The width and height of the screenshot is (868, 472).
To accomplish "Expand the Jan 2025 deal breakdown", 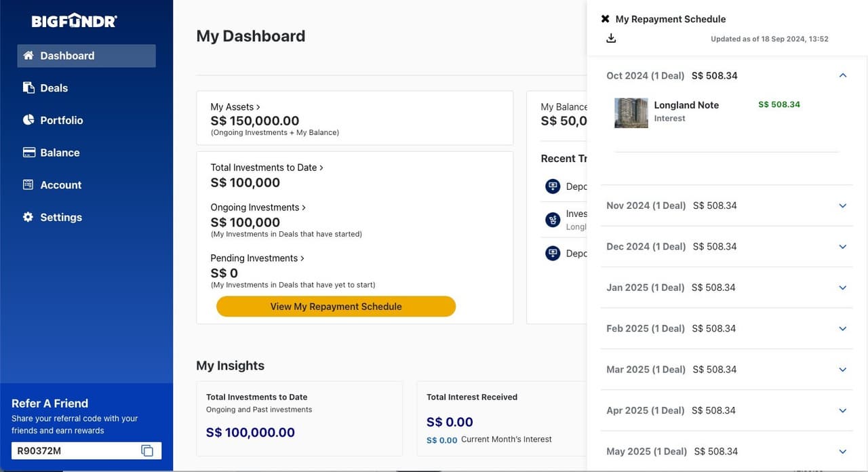I will pos(842,288).
